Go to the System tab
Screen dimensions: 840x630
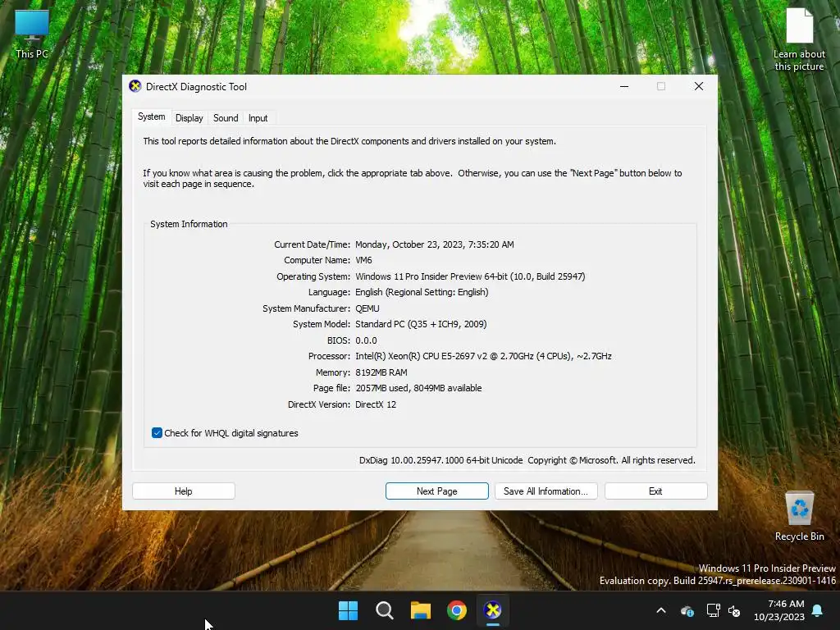(x=152, y=116)
